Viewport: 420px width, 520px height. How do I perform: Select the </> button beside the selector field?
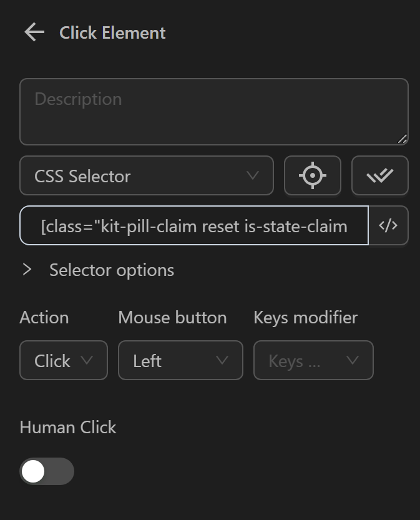tap(389, 226)
